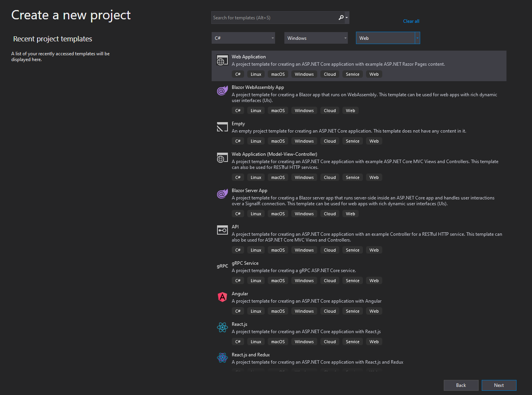Click the Linux tag under Web Application
This screenshot has width=532, height=395.
coord(256,74)
